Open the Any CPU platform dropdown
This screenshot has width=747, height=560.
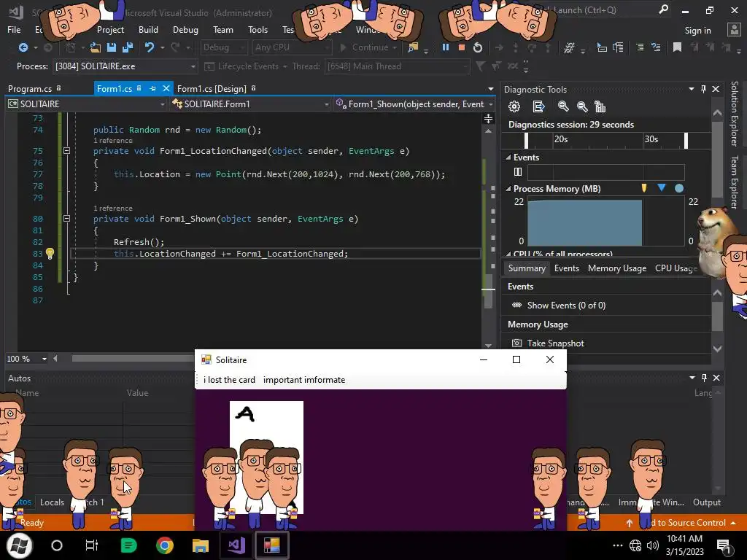click(291, 47)
